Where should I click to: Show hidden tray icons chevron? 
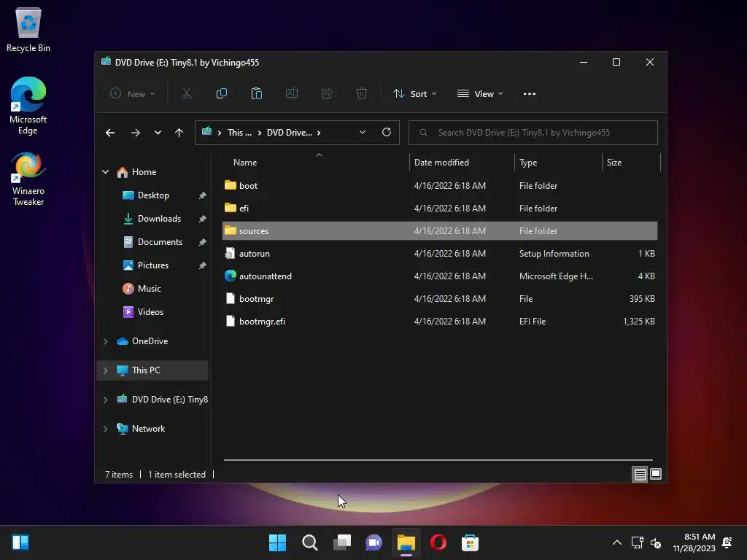[x=617, y=542]
